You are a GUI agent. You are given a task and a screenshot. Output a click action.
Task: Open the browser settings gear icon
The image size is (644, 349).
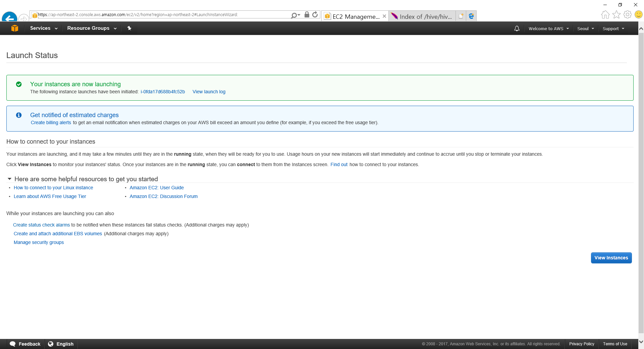628,14
